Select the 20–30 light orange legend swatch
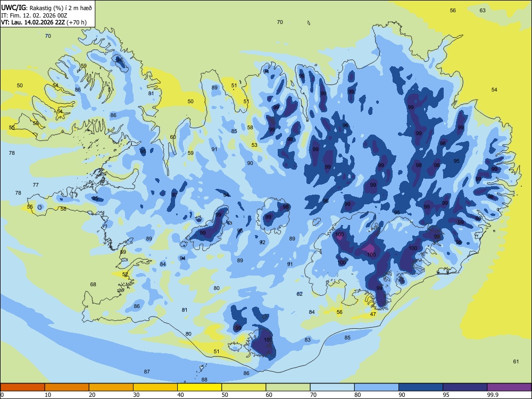 point(111,387)
